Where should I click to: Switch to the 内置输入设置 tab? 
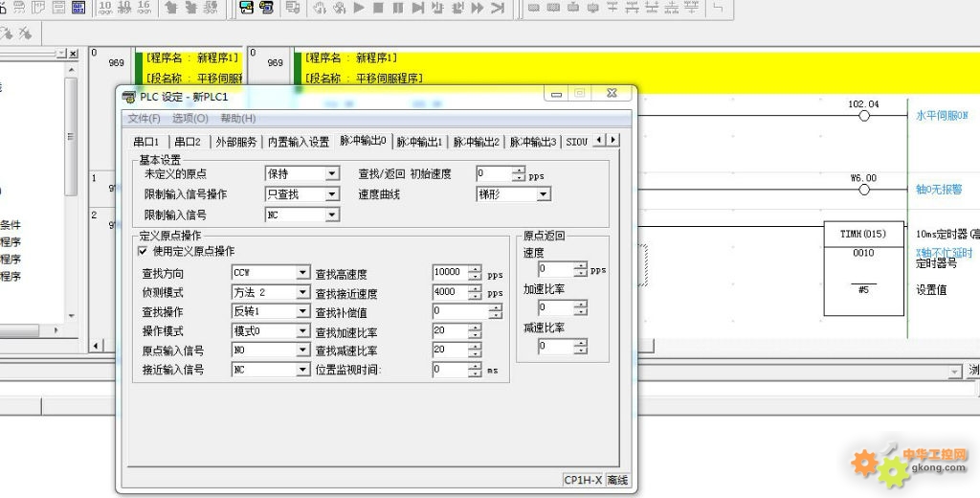pyautogui.click(x=299, y=142)
